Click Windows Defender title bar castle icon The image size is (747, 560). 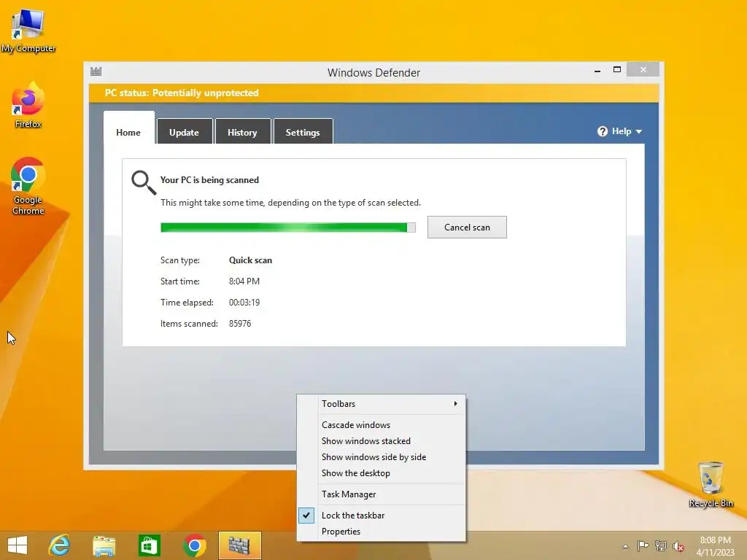coord(96,72)
